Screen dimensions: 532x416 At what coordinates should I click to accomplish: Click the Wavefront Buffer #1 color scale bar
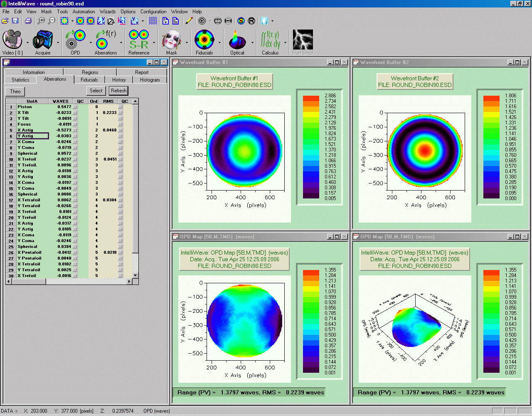[x=311, y=147]
